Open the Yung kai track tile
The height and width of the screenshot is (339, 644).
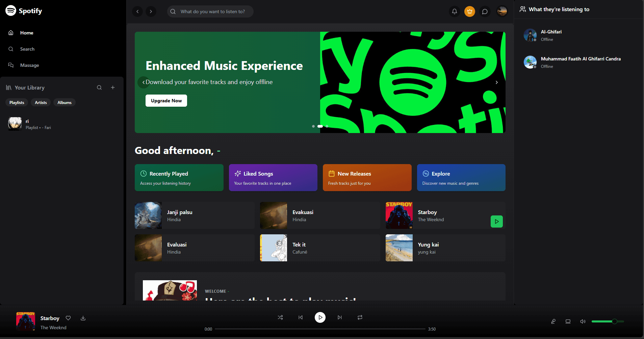pyautogui.click(x=445, y=248)
